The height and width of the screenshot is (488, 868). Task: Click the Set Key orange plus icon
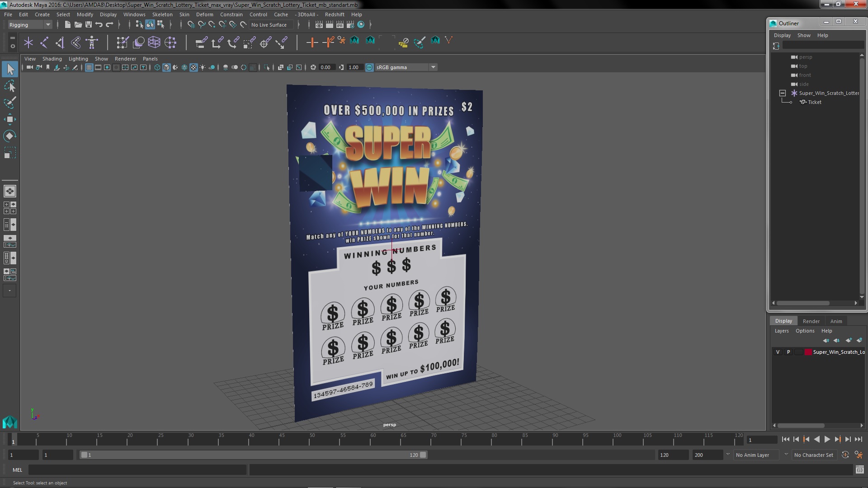pyautogui.click(x=312, y=42)
